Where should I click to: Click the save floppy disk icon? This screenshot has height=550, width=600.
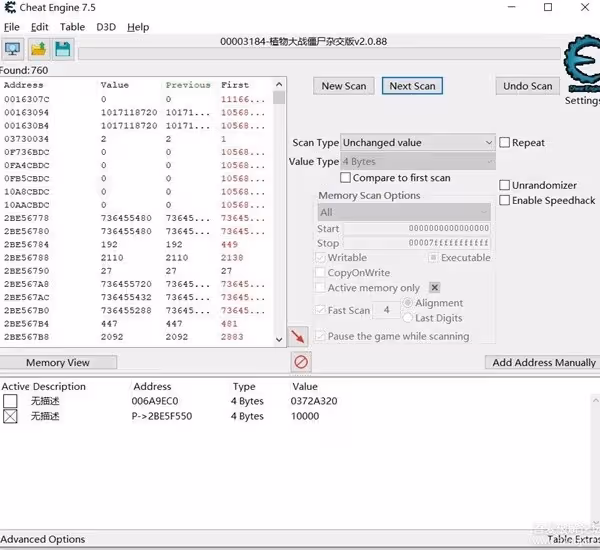click(x=63, y=49)
